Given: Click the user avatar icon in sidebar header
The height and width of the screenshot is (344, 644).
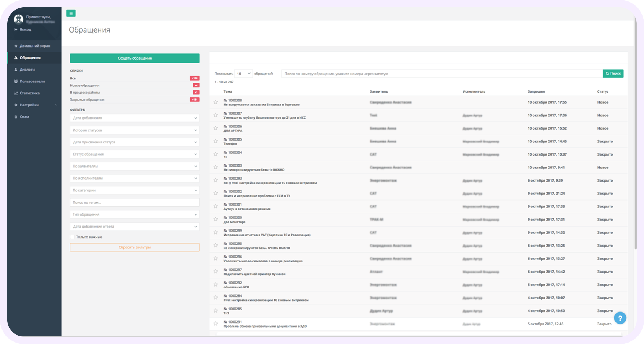Looking at the screenshot, I should pos(18,19).
